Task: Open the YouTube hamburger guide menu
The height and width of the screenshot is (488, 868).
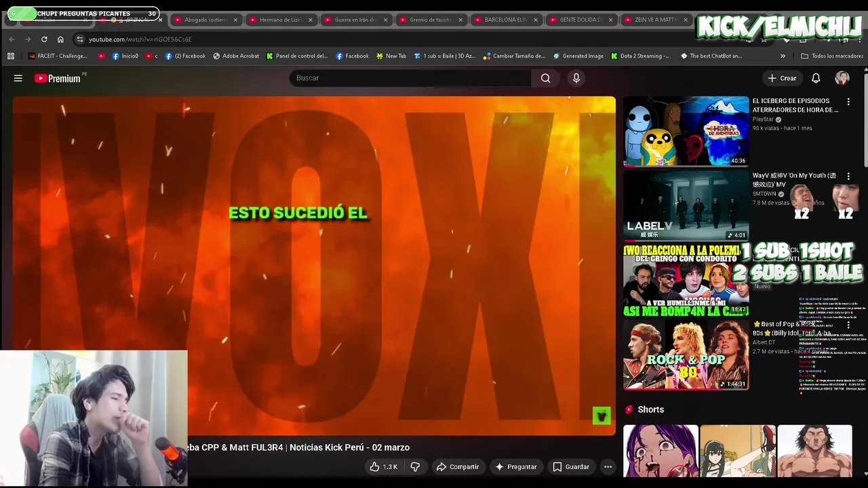Action: point(18,78)
